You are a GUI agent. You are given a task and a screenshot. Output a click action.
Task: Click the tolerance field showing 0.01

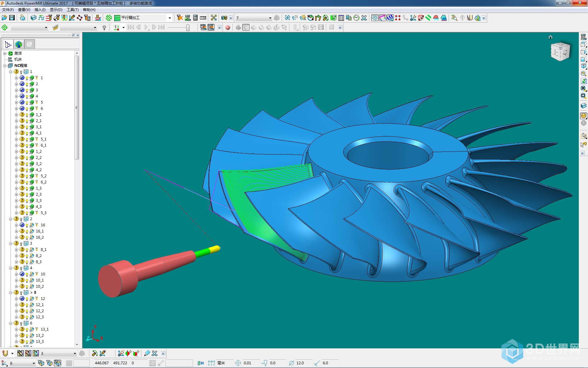(x=251, y=363)
